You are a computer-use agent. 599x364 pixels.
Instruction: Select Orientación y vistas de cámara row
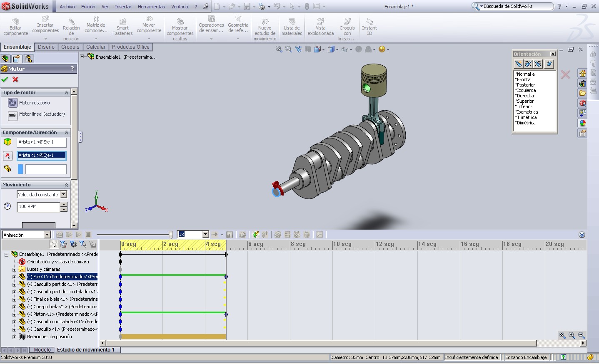point(58,262)
